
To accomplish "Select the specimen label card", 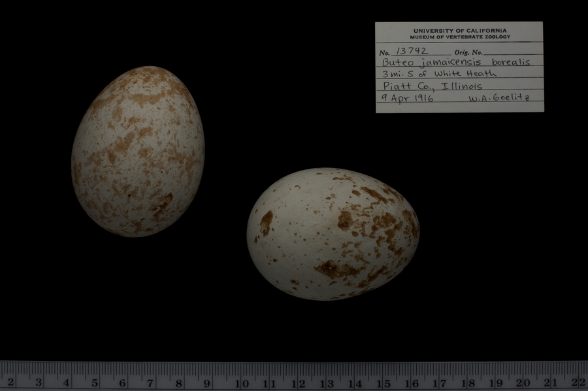I will coord(459,67).
